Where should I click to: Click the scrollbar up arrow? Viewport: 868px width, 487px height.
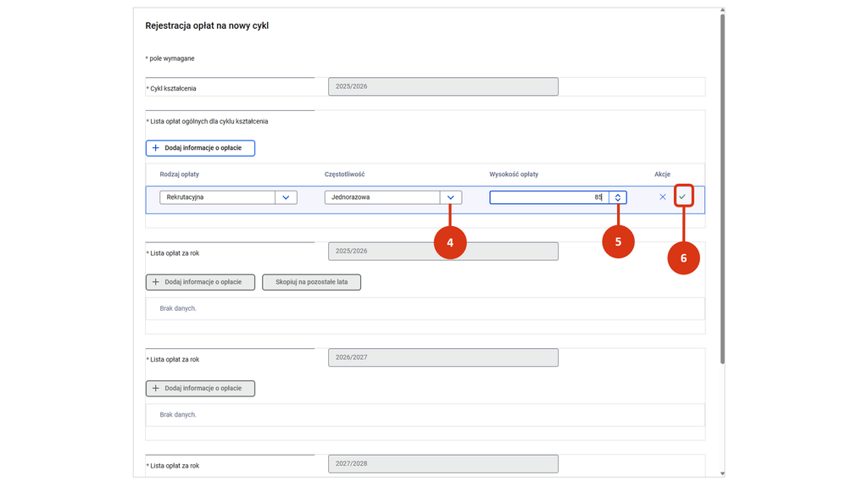click(722, 10)
